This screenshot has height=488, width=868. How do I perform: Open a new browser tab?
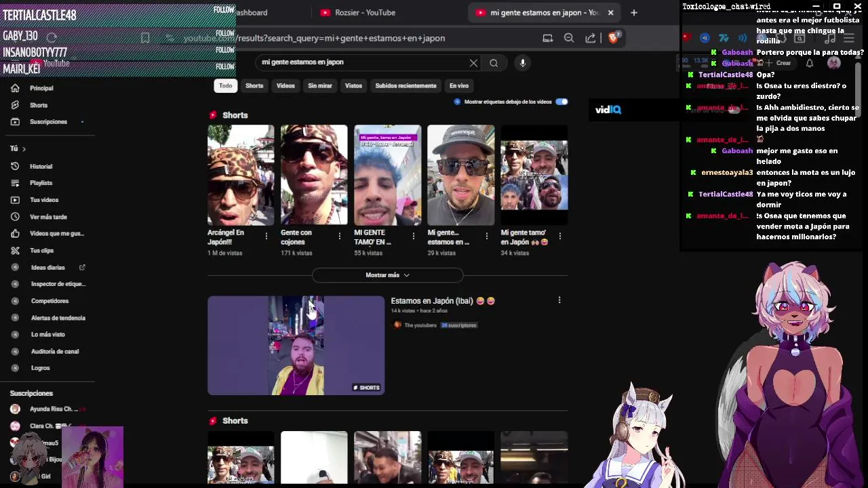633,12
